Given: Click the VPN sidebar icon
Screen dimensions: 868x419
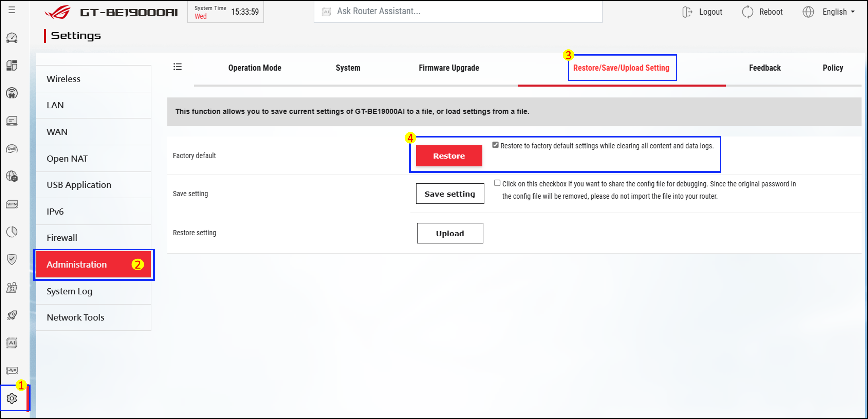Looking at the screenshot, I should coord(12,204).
